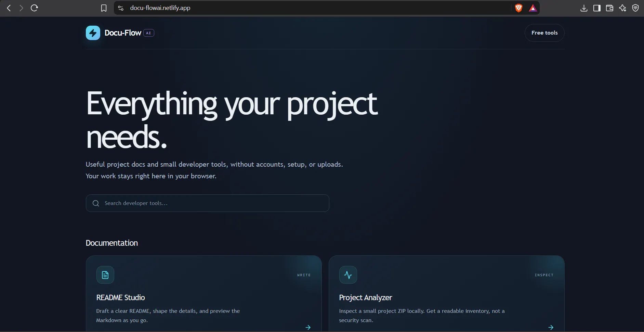Click 'Inspect a small project ZIP' description
644x332 pixels.
tap(422, 316)
